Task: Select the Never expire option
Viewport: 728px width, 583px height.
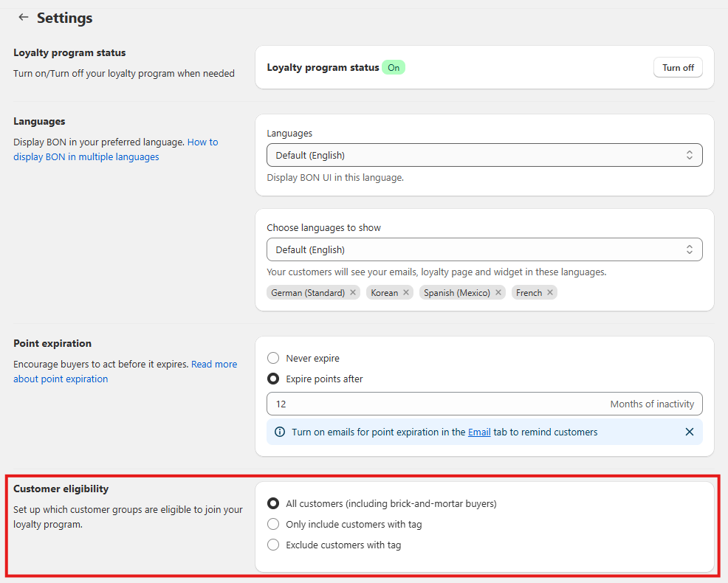Action: (x=273, y=358)
